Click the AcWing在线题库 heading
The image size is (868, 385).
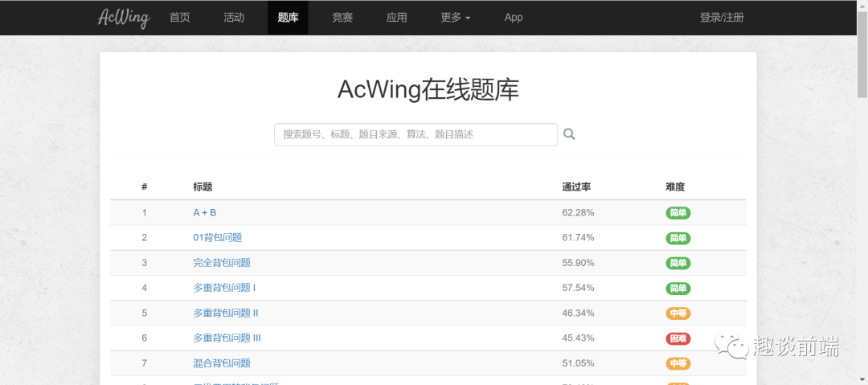pos(428,90)
